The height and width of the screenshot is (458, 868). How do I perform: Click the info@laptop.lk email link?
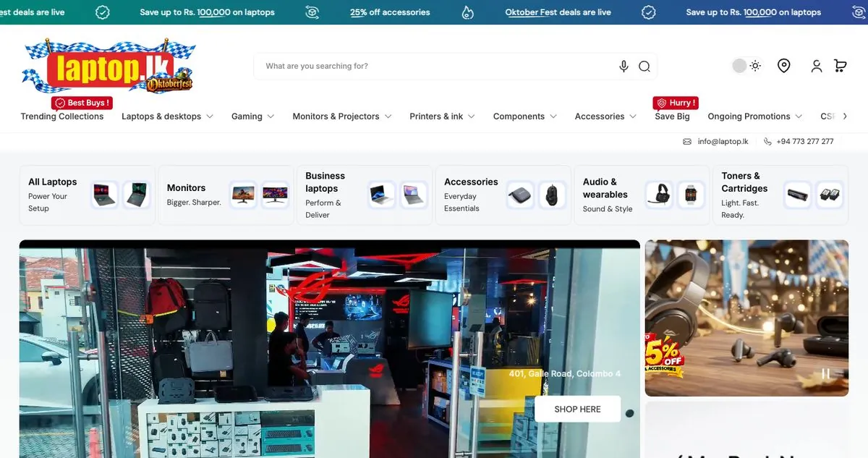tap(723, 142)
